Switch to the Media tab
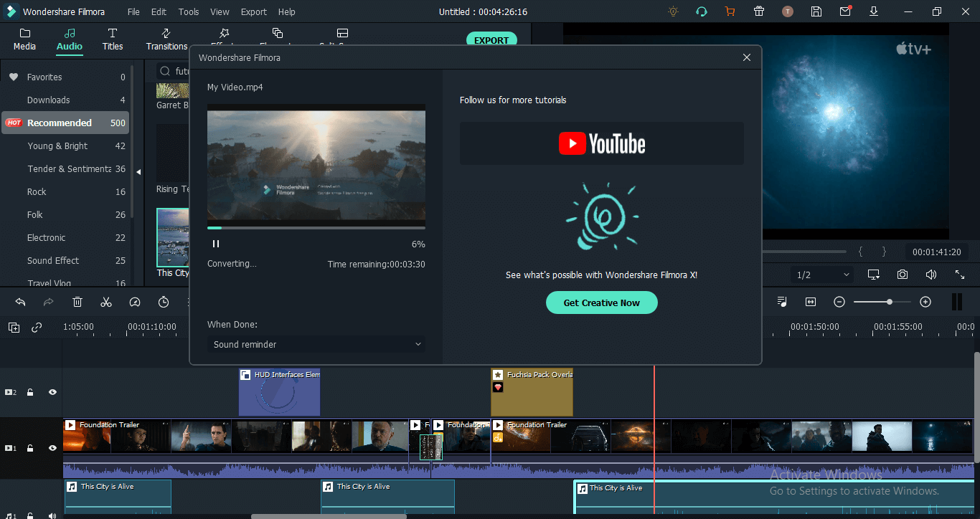Image resolution: width=980 pixels, height=519 pixels. 25,39
